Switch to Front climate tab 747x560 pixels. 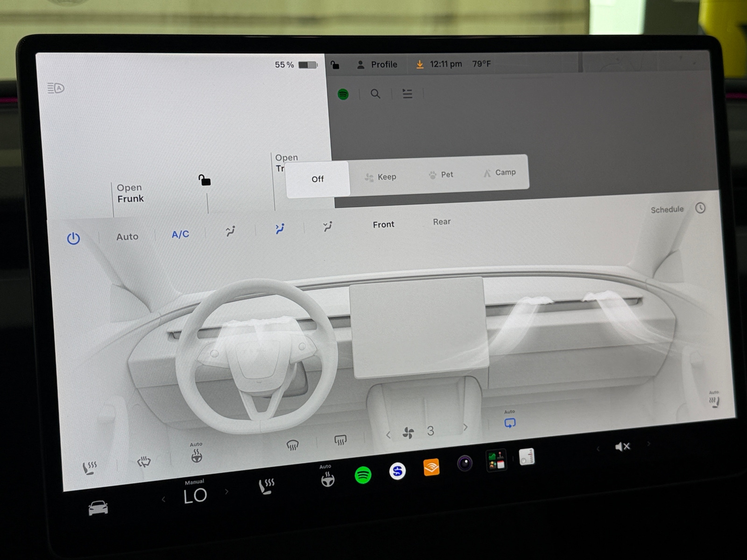[383, 224]
